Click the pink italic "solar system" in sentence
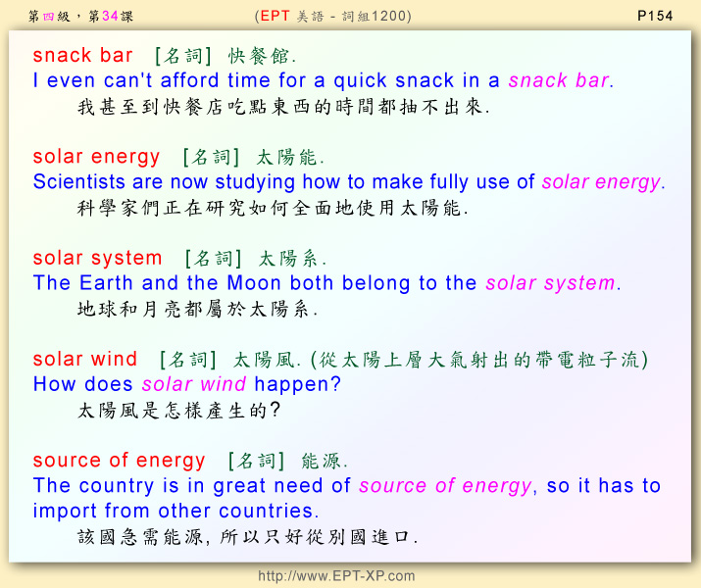The image size is (701, 588). tap(551, 283)
